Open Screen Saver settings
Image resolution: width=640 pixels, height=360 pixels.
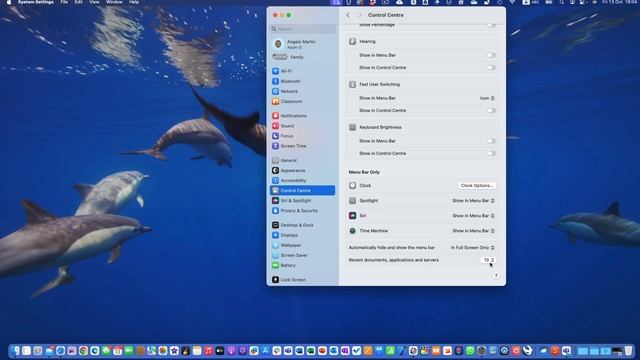click(302, 255)
